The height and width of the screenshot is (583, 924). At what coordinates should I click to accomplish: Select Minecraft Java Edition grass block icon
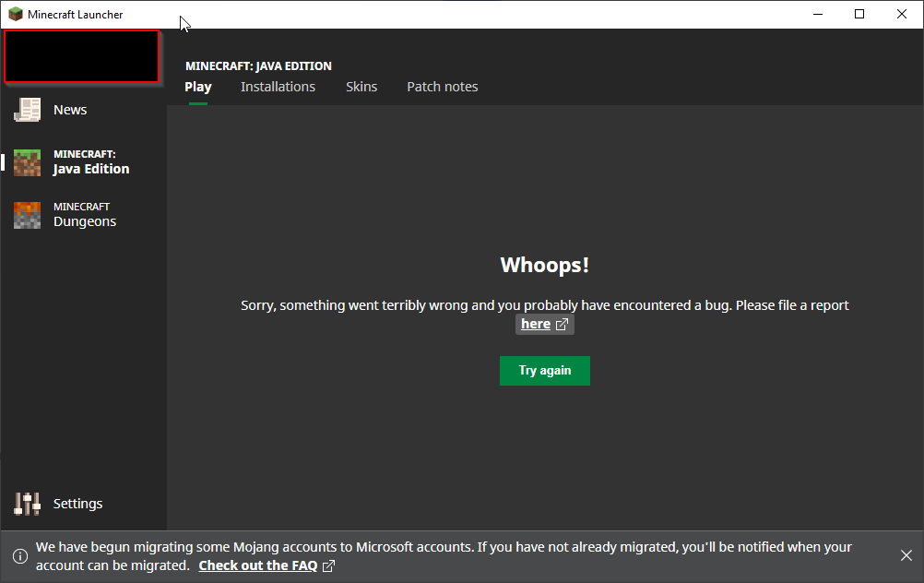(x=27, y=162)
